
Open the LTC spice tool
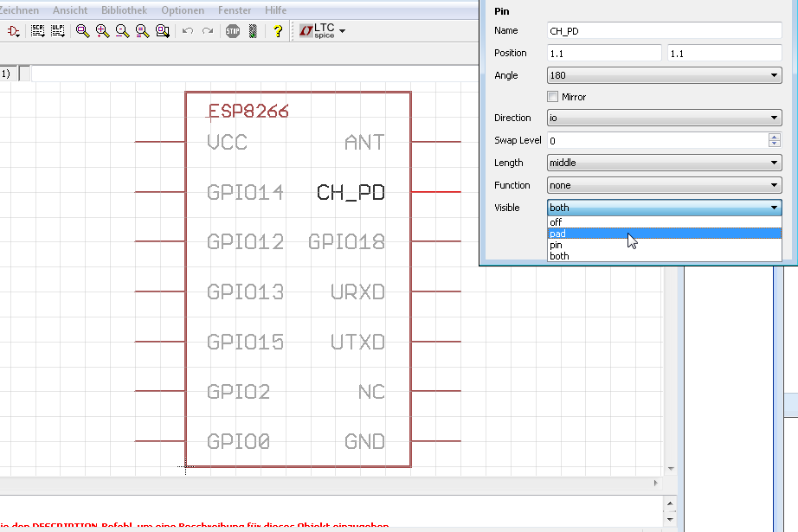(x=317, y=31)
